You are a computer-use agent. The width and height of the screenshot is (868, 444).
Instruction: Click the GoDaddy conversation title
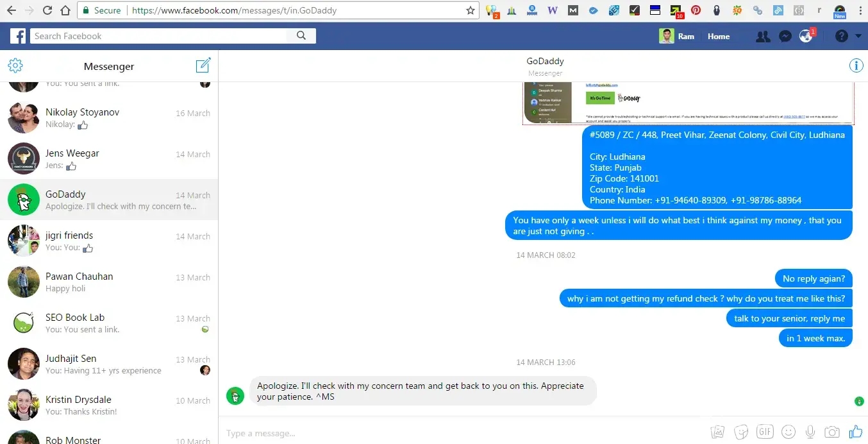coord(545,61)
